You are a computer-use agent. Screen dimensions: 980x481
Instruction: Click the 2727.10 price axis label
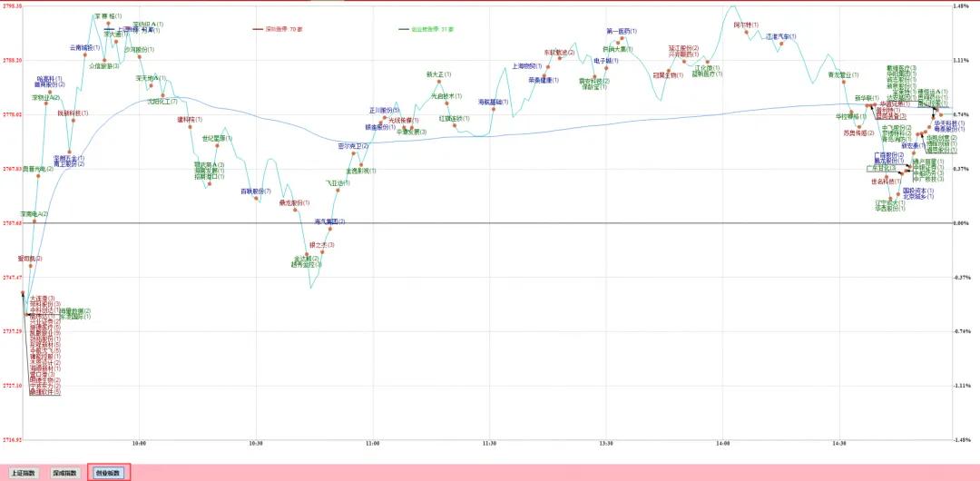click(x=13, y=386)
